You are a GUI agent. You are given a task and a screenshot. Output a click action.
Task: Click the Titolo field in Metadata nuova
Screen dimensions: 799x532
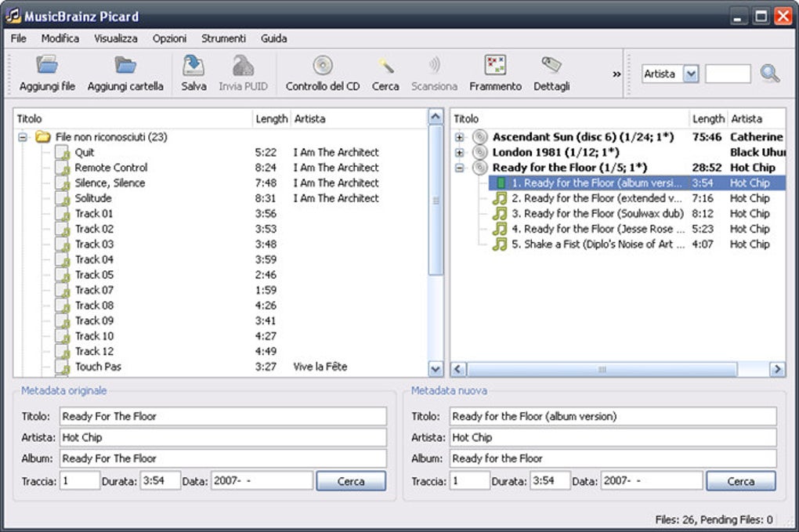click(613, 416)
